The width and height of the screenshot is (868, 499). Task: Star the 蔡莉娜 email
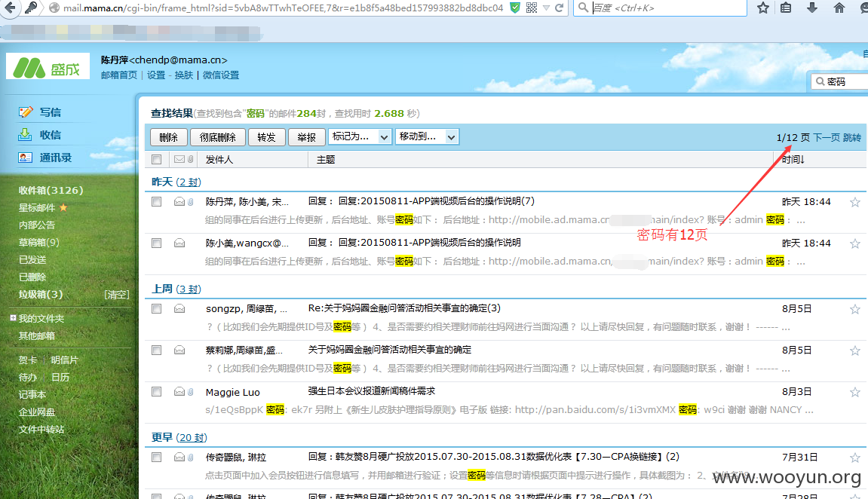[x=854, y=351]
